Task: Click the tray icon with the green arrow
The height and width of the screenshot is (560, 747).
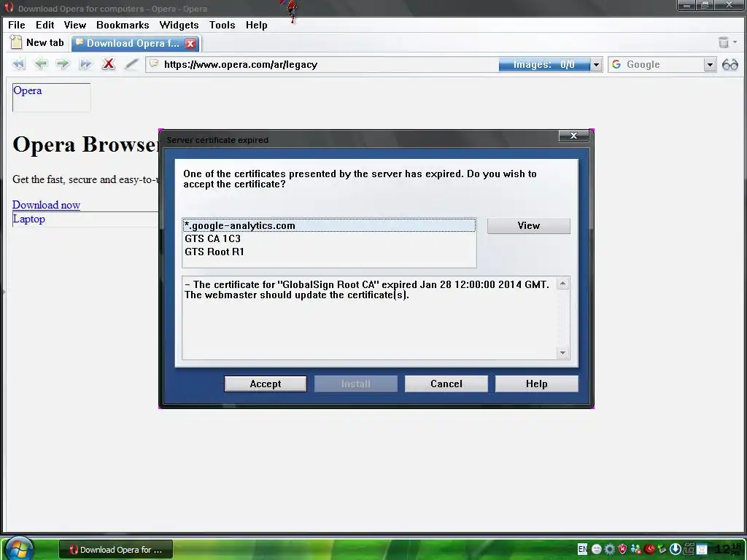Action: click(x=662, y=549)
